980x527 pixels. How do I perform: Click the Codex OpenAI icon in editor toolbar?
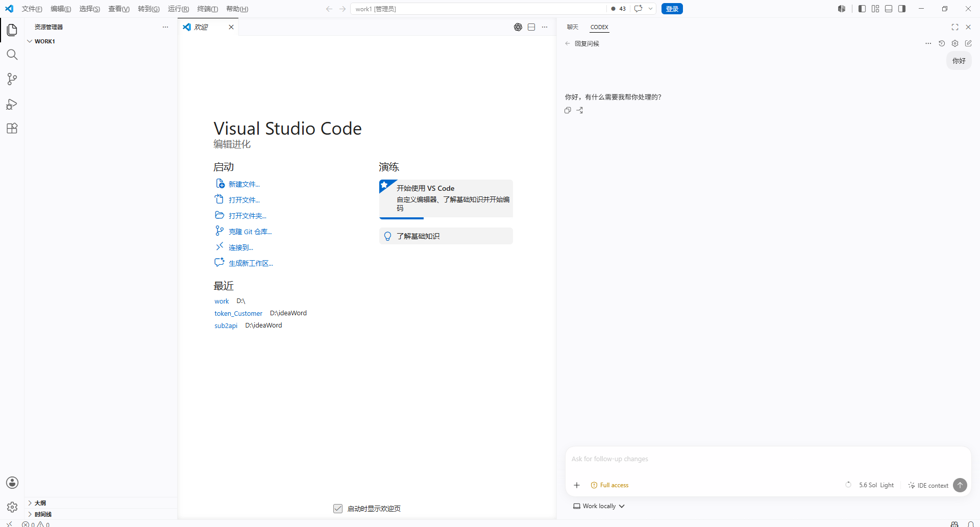pyautogui.click(x=518, y=27)
